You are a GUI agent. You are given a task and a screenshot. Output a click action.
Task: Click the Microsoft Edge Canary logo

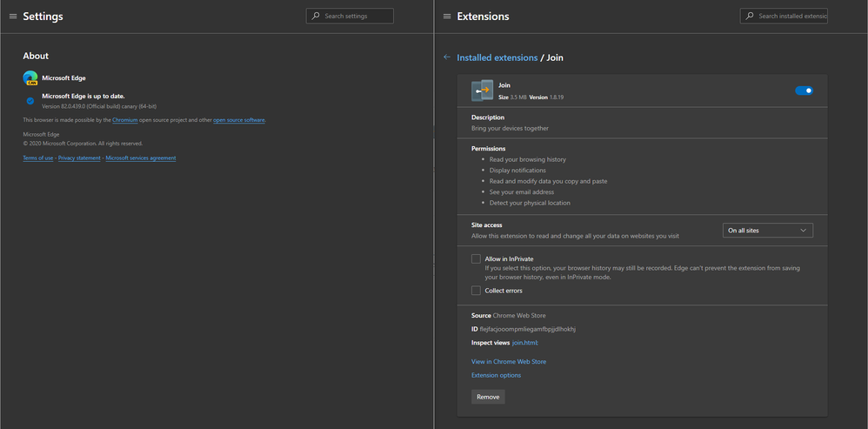pos(30,78)
